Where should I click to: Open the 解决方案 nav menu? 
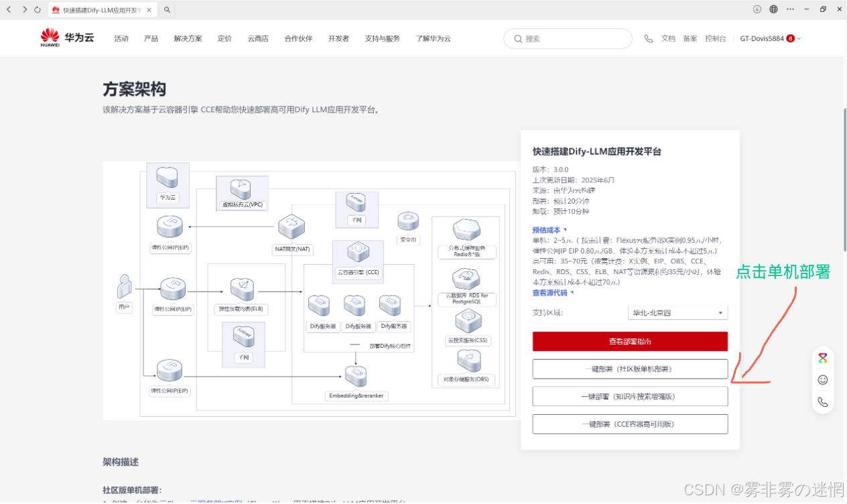tap(188, 39)
